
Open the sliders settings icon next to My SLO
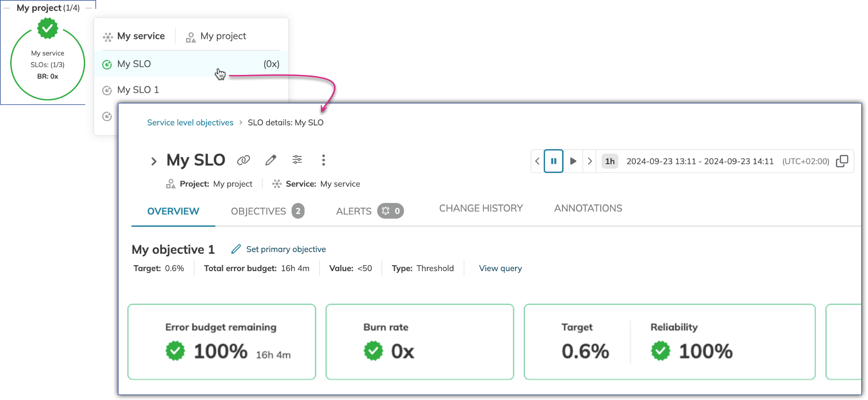(297, 160)
